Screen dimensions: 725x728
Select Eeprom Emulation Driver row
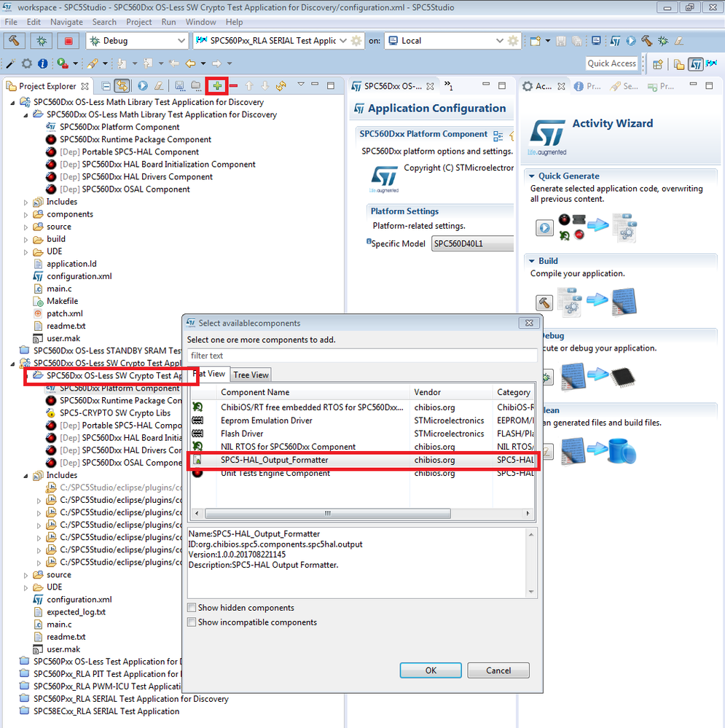(362, 420)
